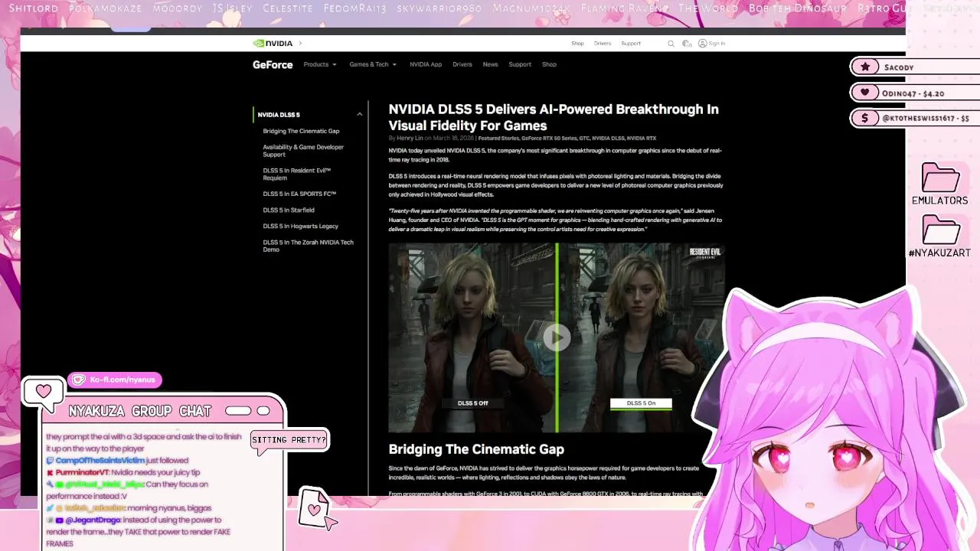The width and height of the screenshot is (980, 551).
Task: Click the GeForce logo
Action: click(273, 64)
